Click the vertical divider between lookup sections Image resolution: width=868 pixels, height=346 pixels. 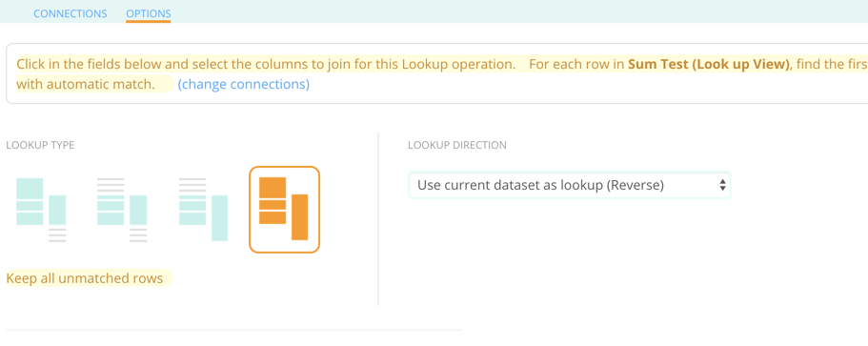pyautogui.click(x=378, y=218)
